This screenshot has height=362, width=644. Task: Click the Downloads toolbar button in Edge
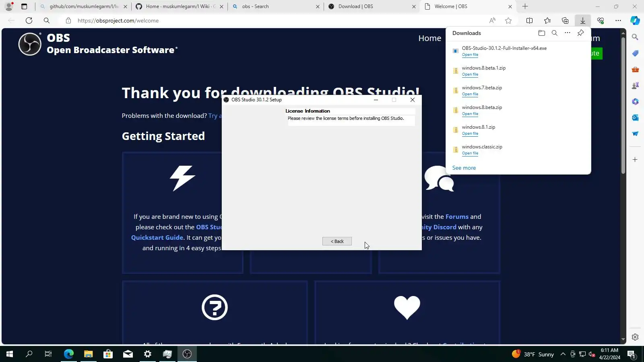coord(583,21)
